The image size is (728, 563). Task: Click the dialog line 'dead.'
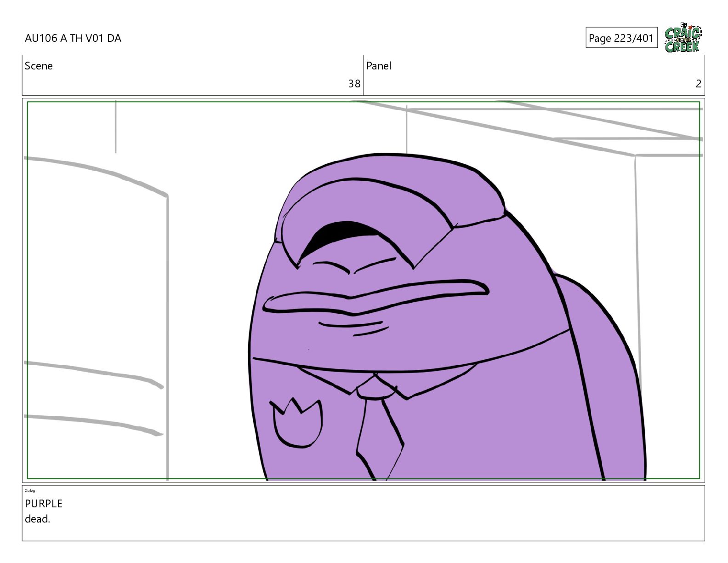(x=37, y=519)
